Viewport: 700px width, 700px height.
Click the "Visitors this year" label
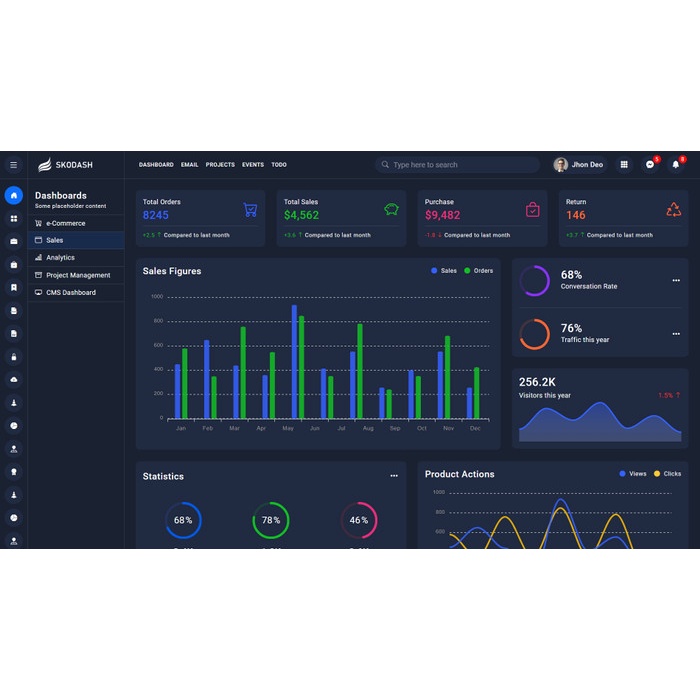click(x=545, y=396)
